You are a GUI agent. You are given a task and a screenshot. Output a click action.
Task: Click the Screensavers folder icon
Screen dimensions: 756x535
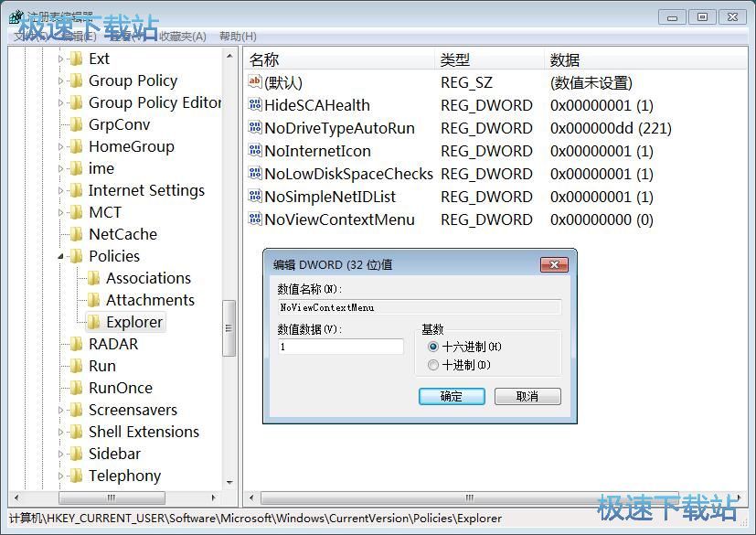pos(76,410)
